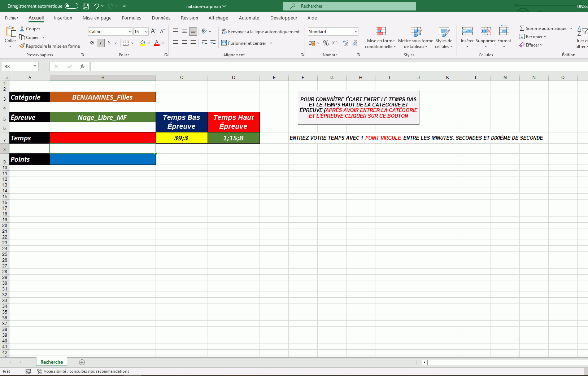Expand the Name Box dropdown arrow
The width and height of the screenshot is (588, 376).
(35, 66)
